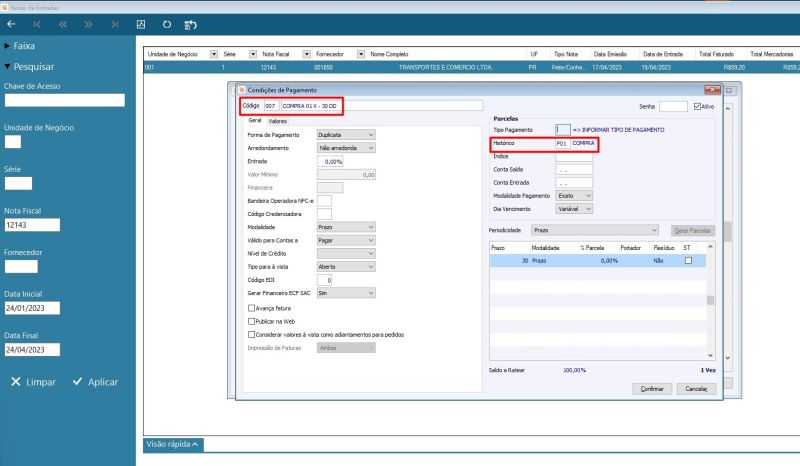Open the Visão rápida panel tab
The width and height of the screenshot is (800, 466).
click(x=173, y=445)
